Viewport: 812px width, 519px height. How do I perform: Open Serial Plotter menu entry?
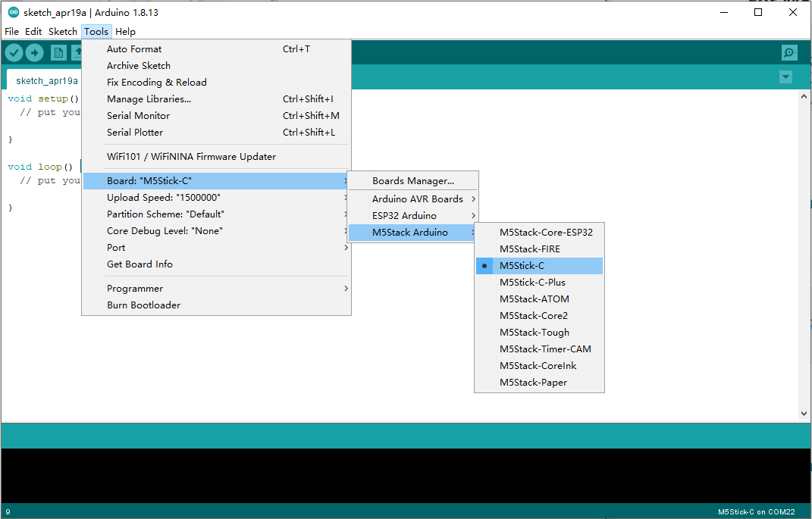(217, 133)
